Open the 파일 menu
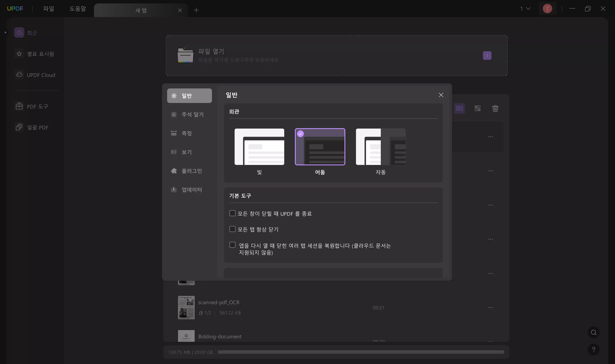 48,9
